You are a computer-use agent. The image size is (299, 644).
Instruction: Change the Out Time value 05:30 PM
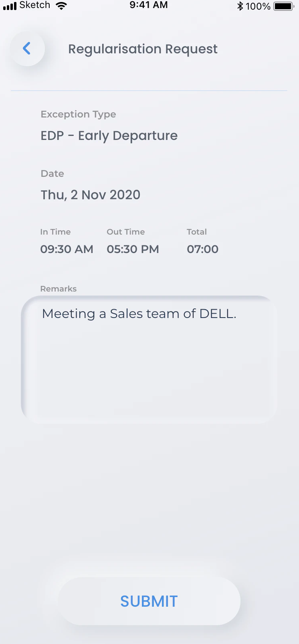[133, 249]
